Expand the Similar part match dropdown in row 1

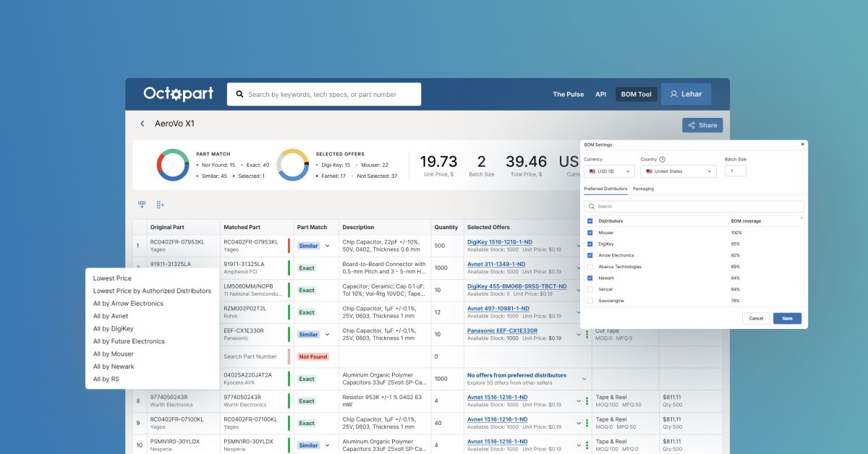[x=327, y=246]
